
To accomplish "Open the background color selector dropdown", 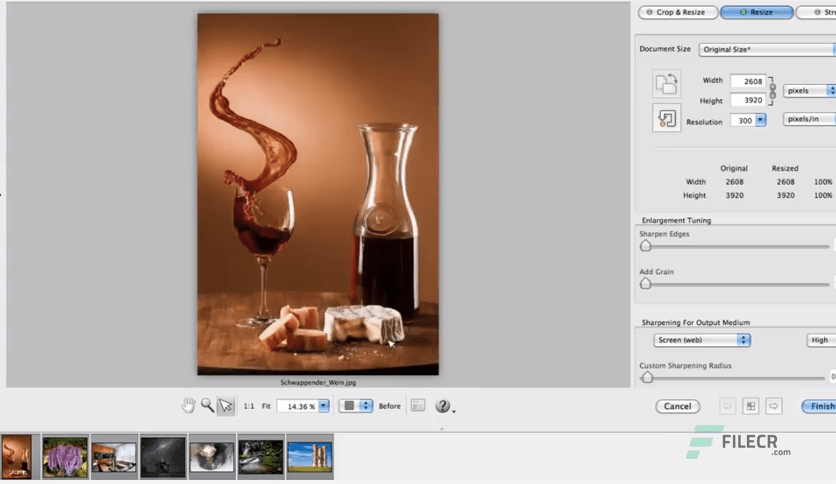I will click(x=356, y=406).
